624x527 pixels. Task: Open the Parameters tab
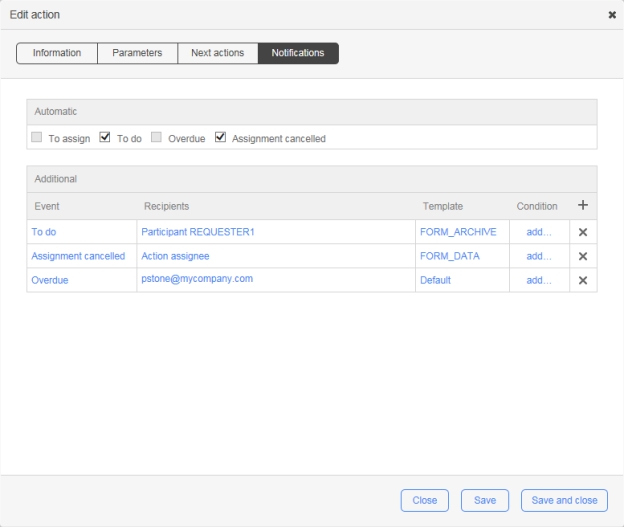coord(137,53)
